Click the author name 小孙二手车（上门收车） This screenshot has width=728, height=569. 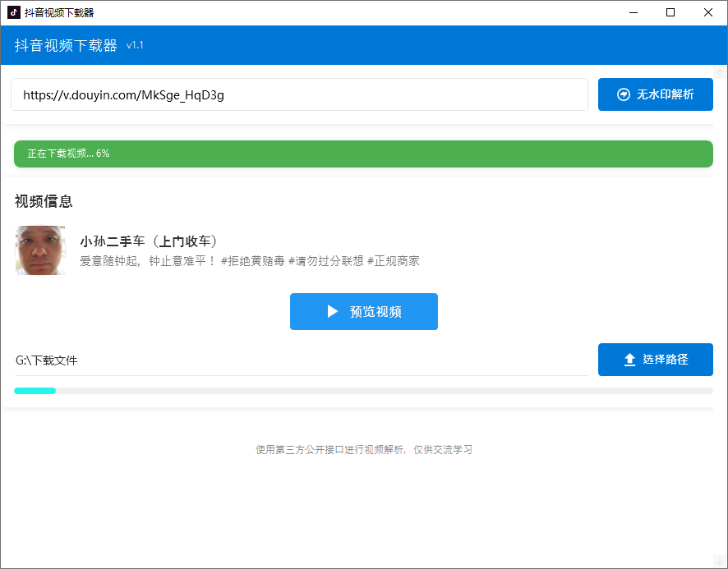[148, 241]
